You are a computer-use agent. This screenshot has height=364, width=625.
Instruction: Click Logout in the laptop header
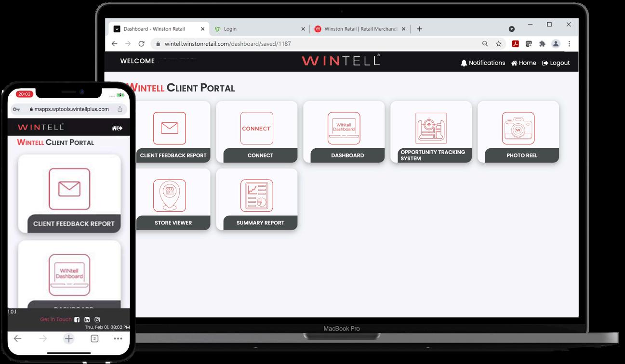pyautogui.click(x=556, y=63)
